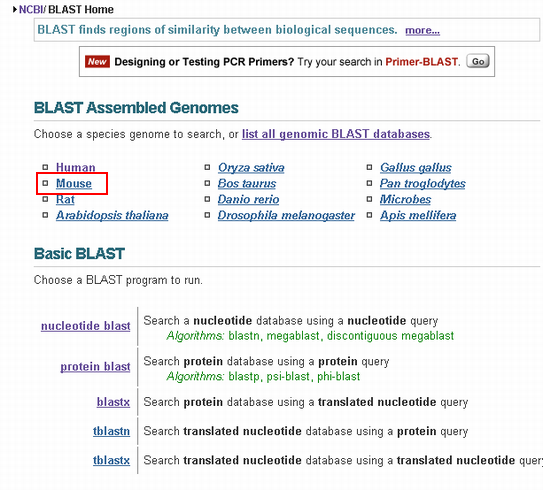
Task: Choose Drosophila melanogaster genome
Action: 286,215
